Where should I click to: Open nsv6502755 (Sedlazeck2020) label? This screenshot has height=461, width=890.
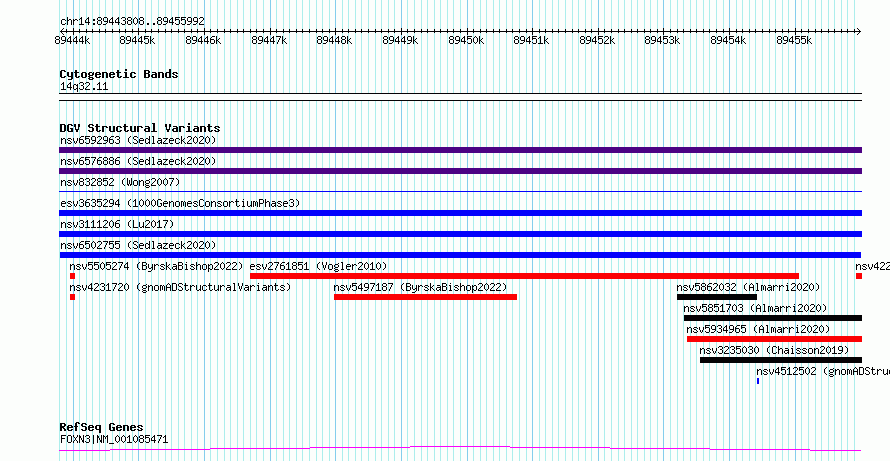[138, 245]
